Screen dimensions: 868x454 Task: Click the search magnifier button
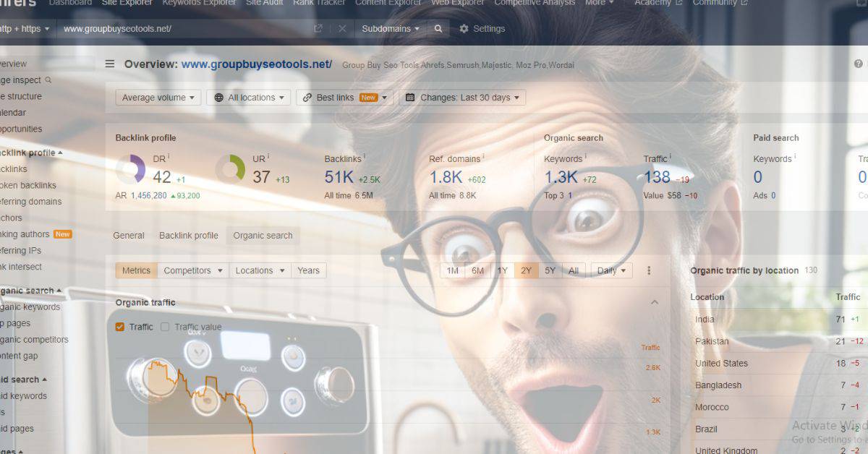pos(438,29)
